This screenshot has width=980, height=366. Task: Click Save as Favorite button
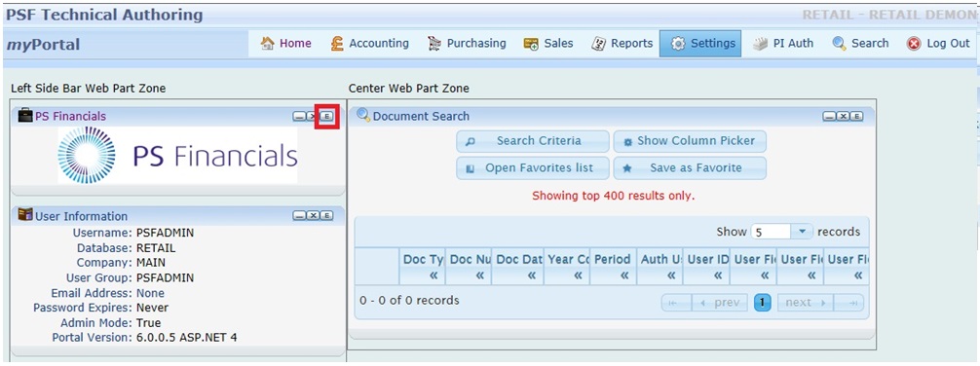(x=690, y=168)
